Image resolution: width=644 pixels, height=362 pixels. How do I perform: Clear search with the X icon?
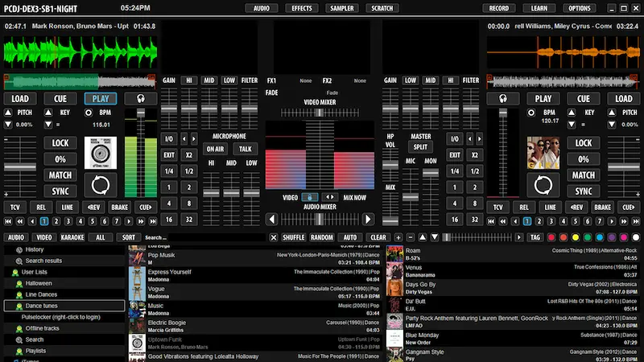[274, 238]
